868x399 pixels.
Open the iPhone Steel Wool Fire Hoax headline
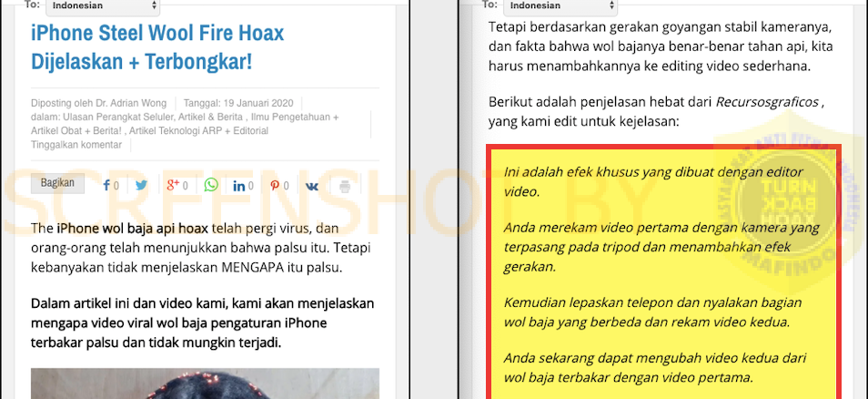point(157,47)
